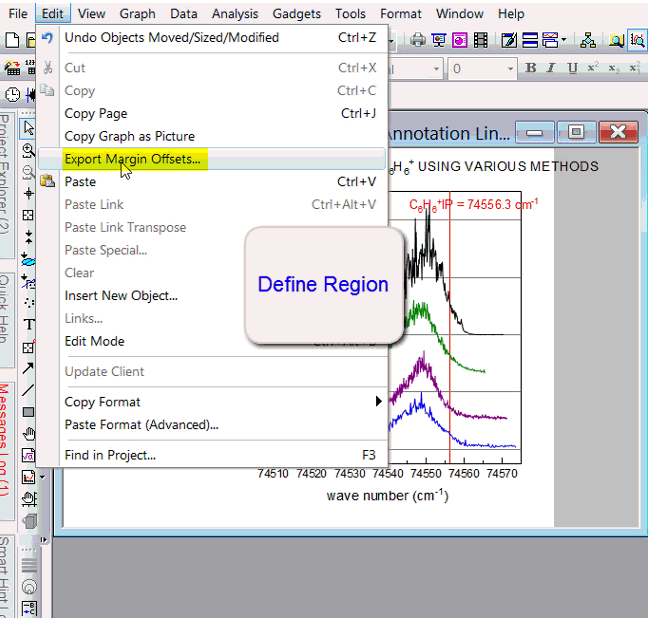Toggle combined super/subscript button

pyautogui.click(x=635, y=68)
